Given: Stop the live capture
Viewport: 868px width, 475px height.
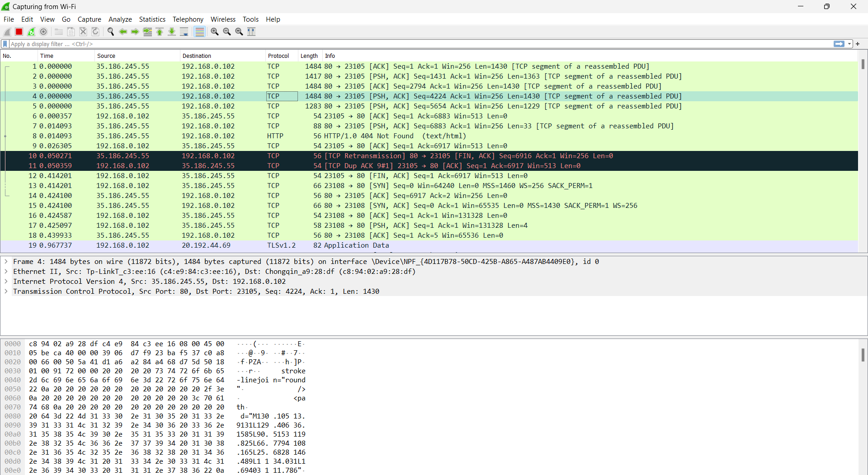Looking at the screenshot, I should [19, 32].
